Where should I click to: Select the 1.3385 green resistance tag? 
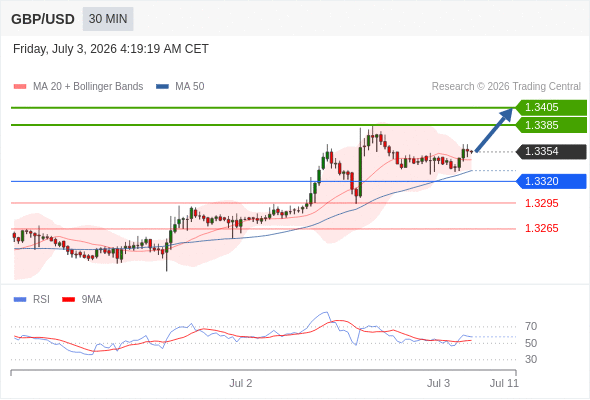[551, 125]
